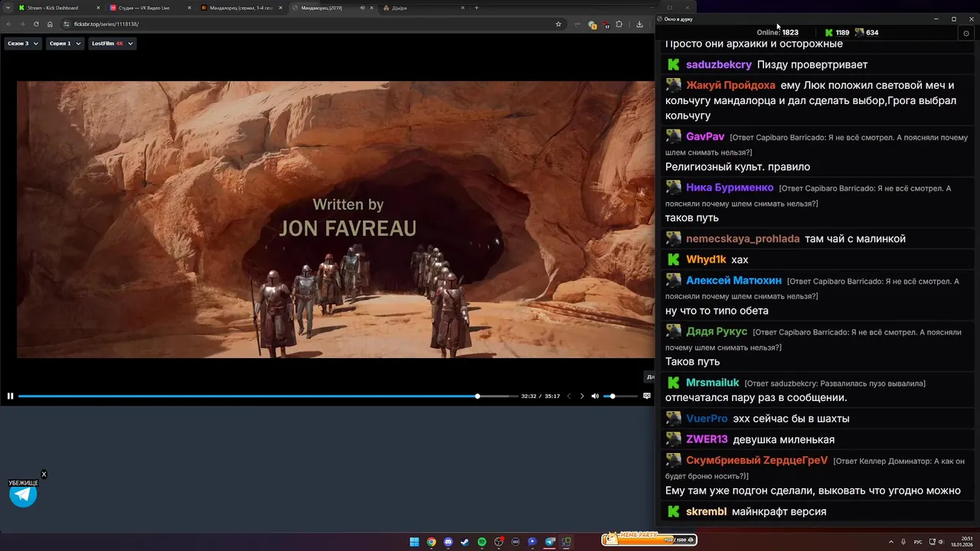Click username GavPav in chat
The height and width of the screenshot is (551, 980).
[x=705, y=136]
